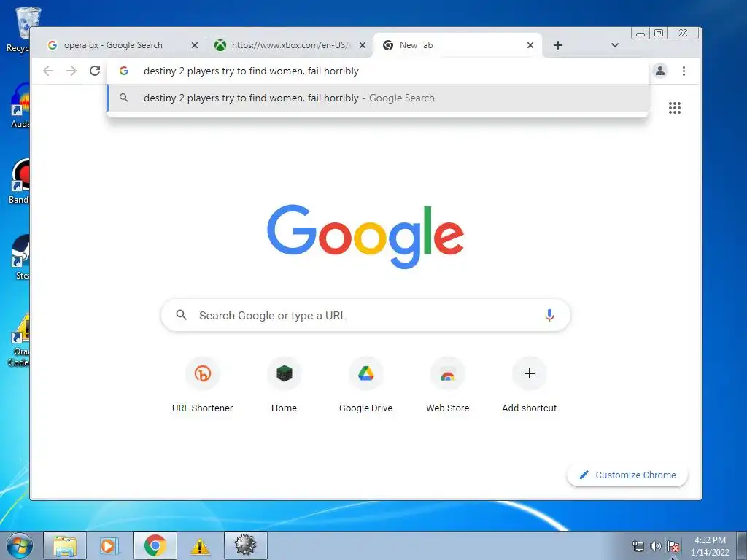The height and width of the screenshot is (560, 747).
Task: Open the Home shortcut tile
Action: click(284, 386)
